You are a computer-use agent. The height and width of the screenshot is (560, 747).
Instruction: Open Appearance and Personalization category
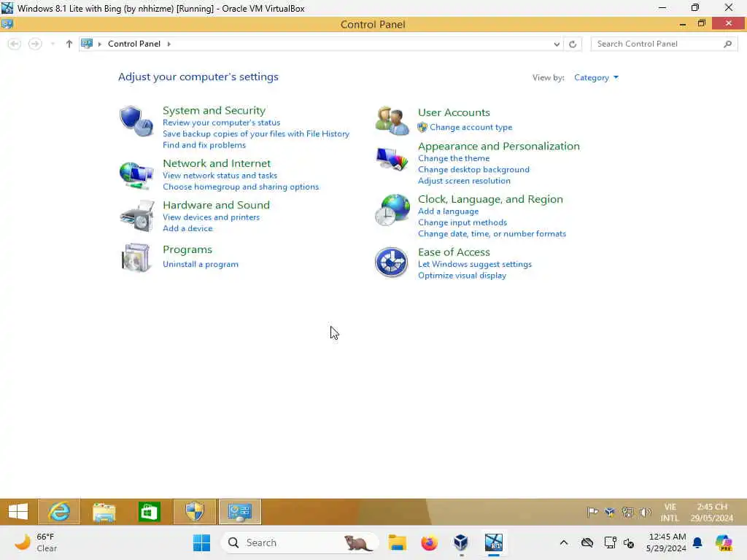499,146
